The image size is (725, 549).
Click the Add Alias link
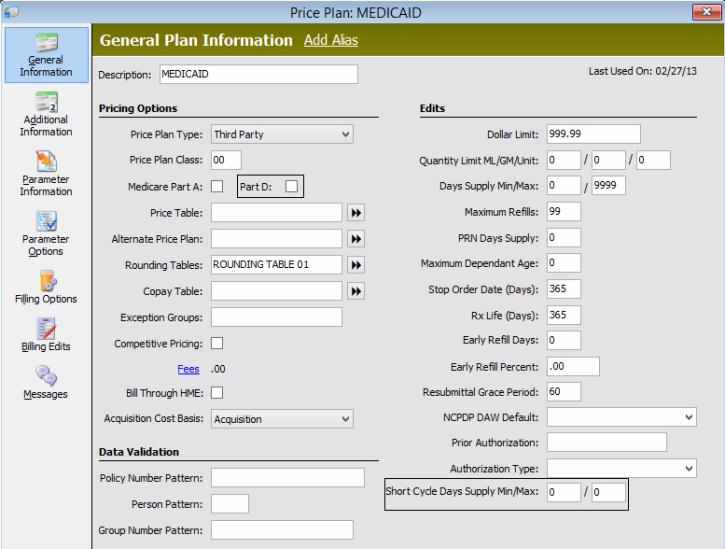tap(331, 40)
